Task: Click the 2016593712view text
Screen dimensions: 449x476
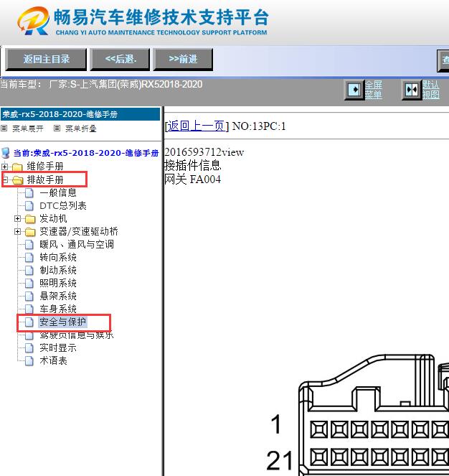Action: pos(204,152)
